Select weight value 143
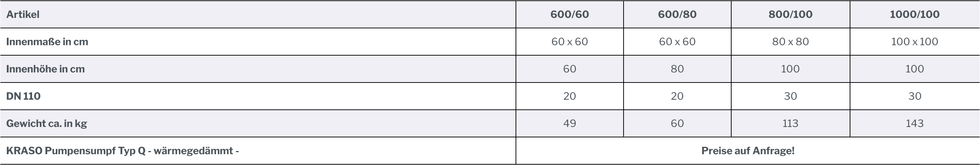The image size is (980, 165). (x=914, y=124)
